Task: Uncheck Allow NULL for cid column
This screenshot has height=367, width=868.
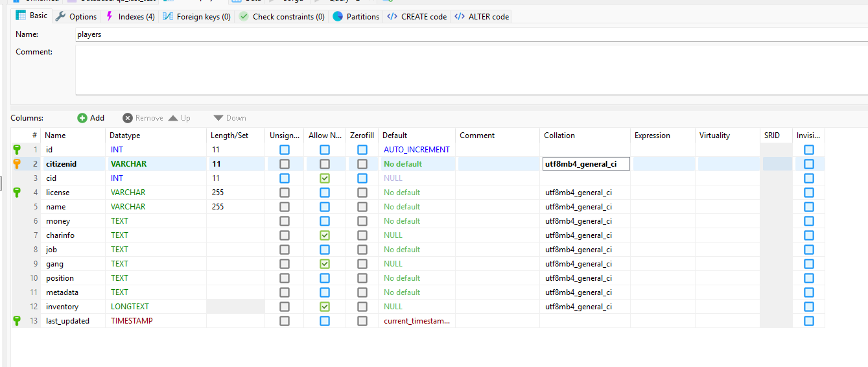Action: [x=325, y=178]
